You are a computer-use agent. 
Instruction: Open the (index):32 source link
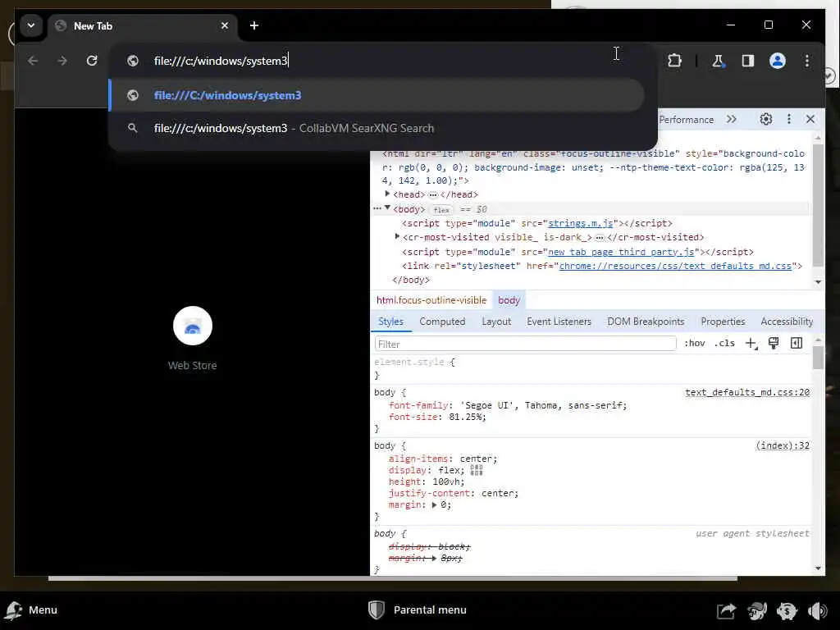click(x=783, y=445)
